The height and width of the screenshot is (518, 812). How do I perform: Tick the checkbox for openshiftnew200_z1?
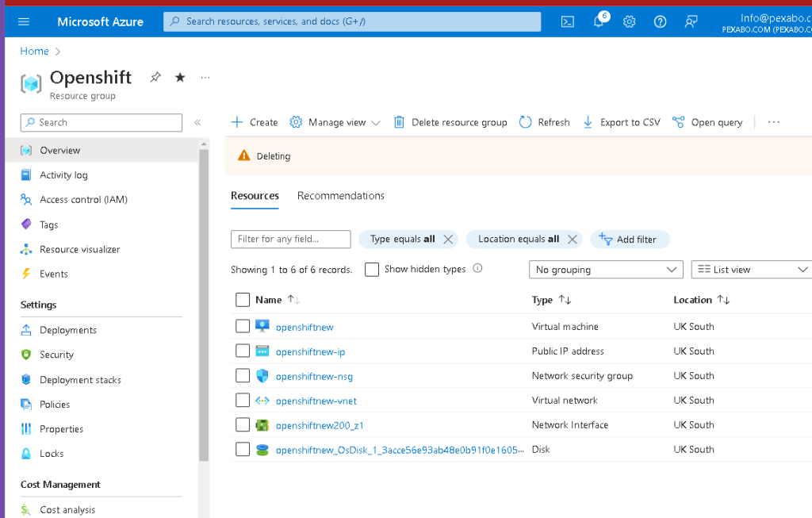pyautogui.click(x=243, y=424)
